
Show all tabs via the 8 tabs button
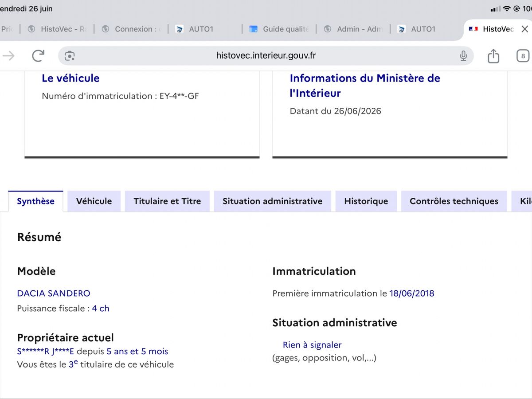[x=523, y=56]
